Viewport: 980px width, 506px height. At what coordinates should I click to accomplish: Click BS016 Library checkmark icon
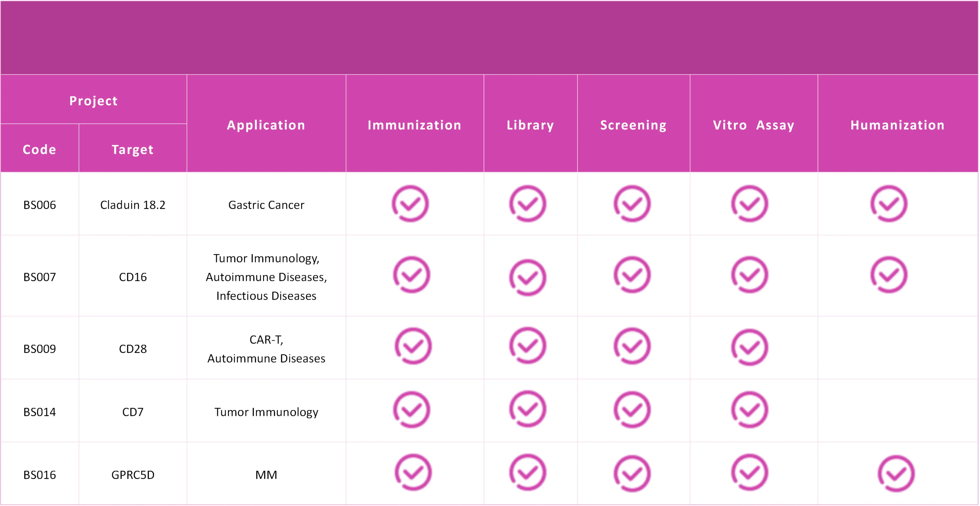pos(528,473)
